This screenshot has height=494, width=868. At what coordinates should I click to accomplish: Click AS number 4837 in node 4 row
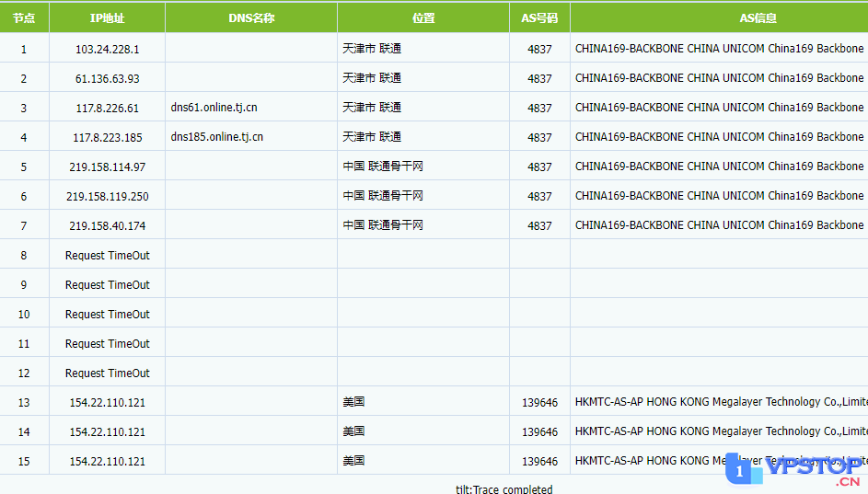[539, 137]
